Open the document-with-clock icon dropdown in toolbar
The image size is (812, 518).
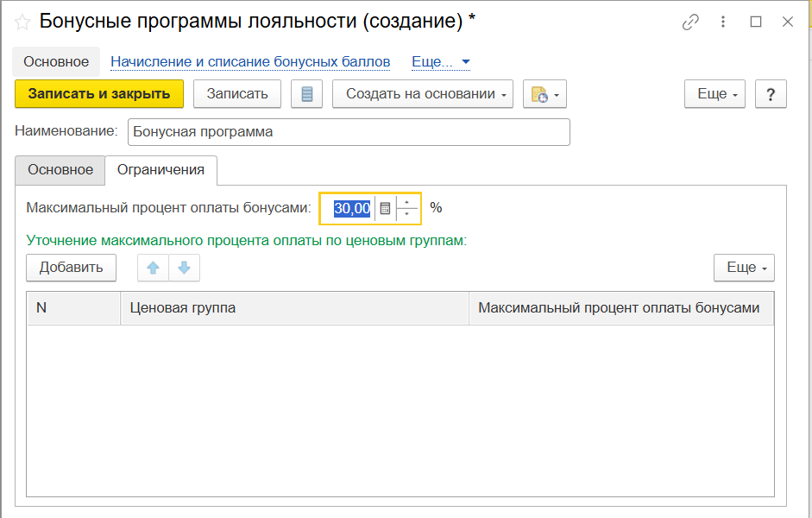coord(544,94)
